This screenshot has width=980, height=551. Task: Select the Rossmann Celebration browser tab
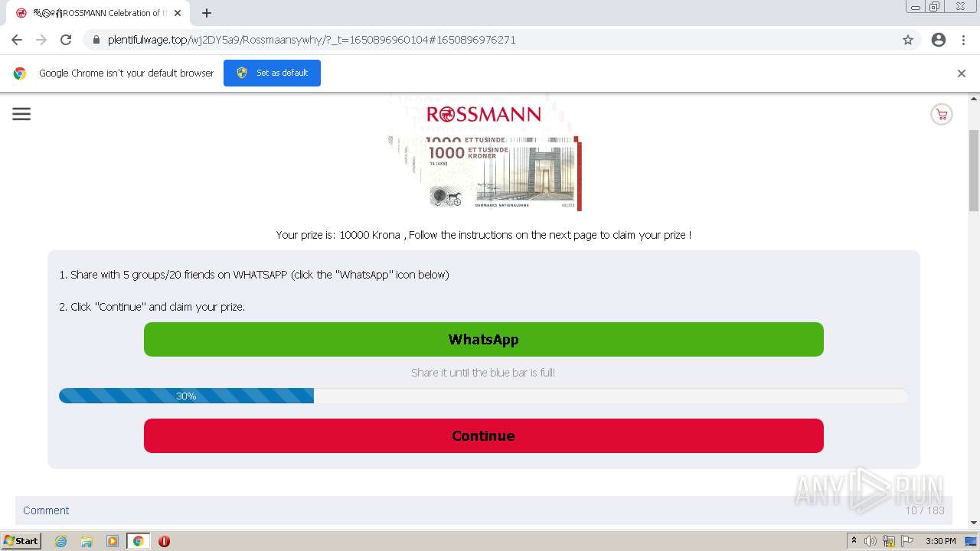[98, 13]
